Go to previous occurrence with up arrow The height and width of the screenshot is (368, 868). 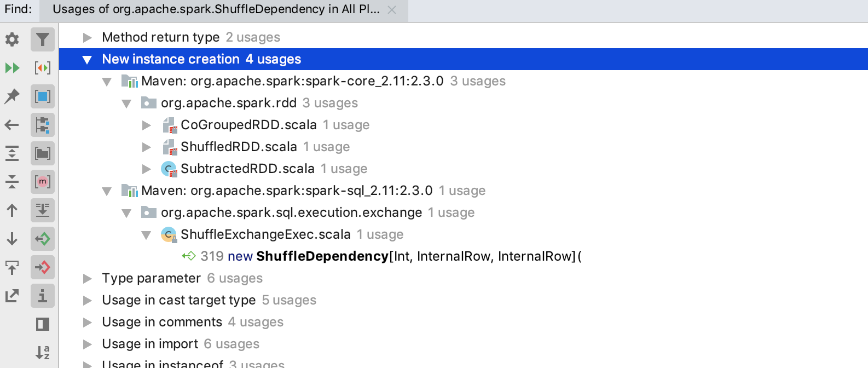click(12, 210)
